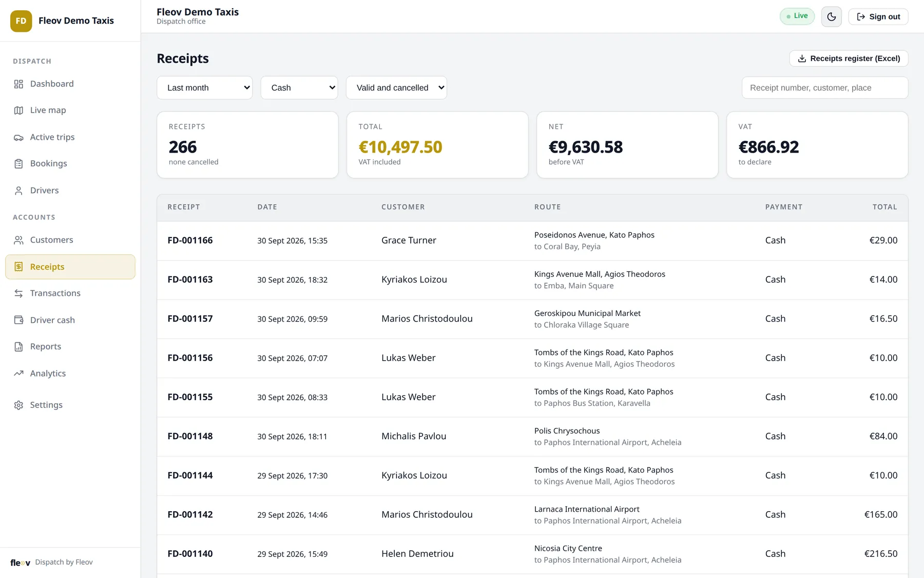Open receipt FD-001166
The width and height of the screenshot is (924, 578).
pyautogui.click(x=532, y=241)
